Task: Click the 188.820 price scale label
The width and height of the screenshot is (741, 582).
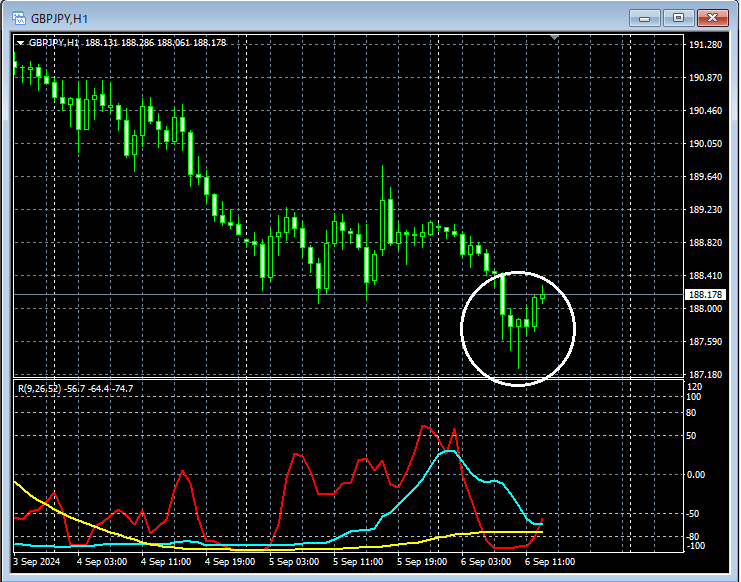Action: coord(705,243)
